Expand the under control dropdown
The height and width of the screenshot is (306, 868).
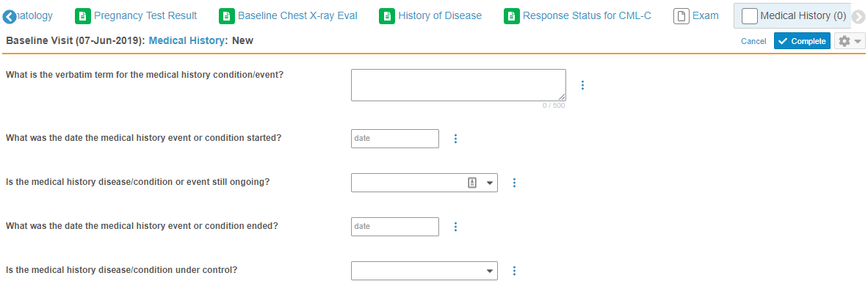[x=490, y=271]
